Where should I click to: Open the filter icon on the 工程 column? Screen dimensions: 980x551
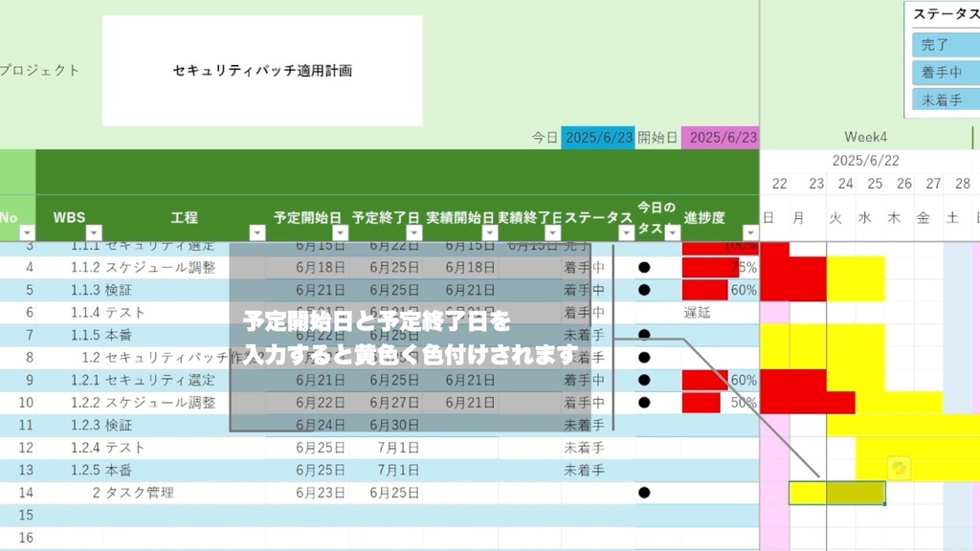coord(258,231)
